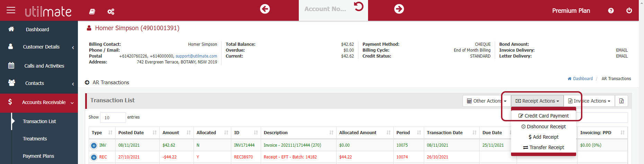The width and height of the screenshot is (644, 164).
Task: Click the $42.62 amount cell
Action: [x=169, y=145]
